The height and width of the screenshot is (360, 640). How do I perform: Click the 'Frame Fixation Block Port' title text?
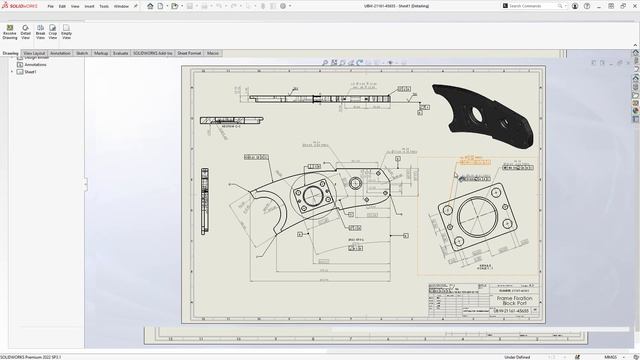(514, 301)
